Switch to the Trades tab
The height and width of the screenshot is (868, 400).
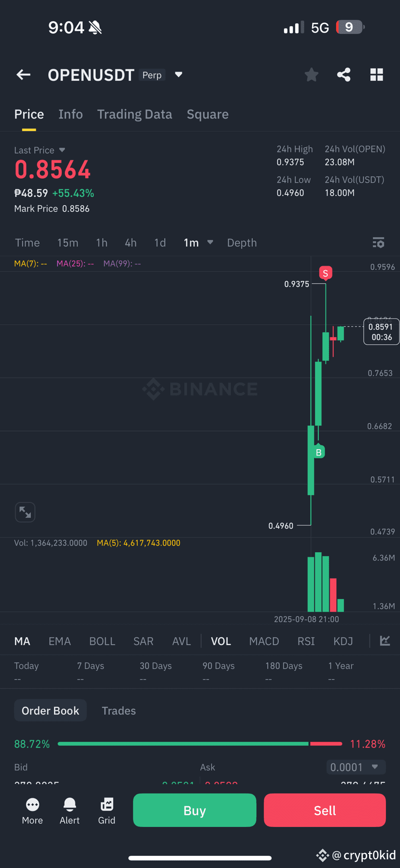click(119, 711)
